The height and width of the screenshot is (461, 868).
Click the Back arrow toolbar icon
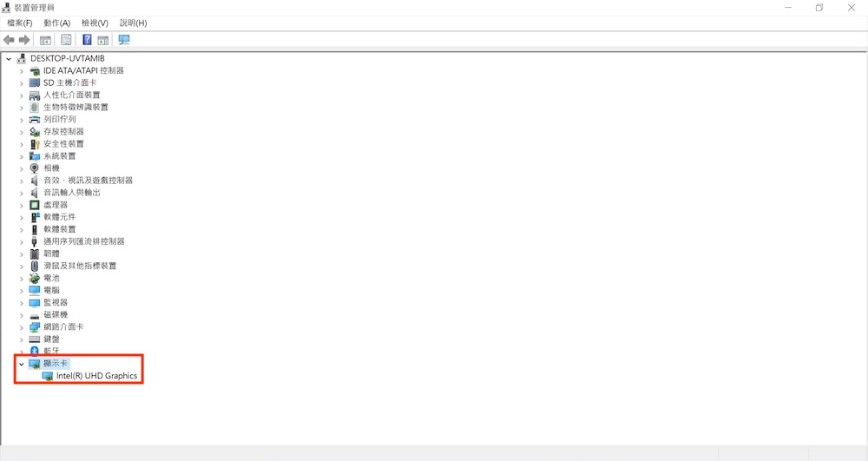(9, 40)
